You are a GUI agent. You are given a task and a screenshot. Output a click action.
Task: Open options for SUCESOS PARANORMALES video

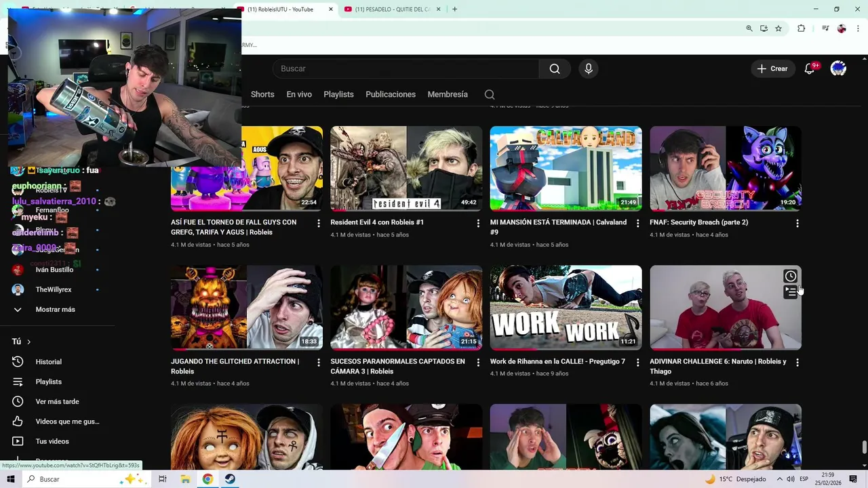478,363
